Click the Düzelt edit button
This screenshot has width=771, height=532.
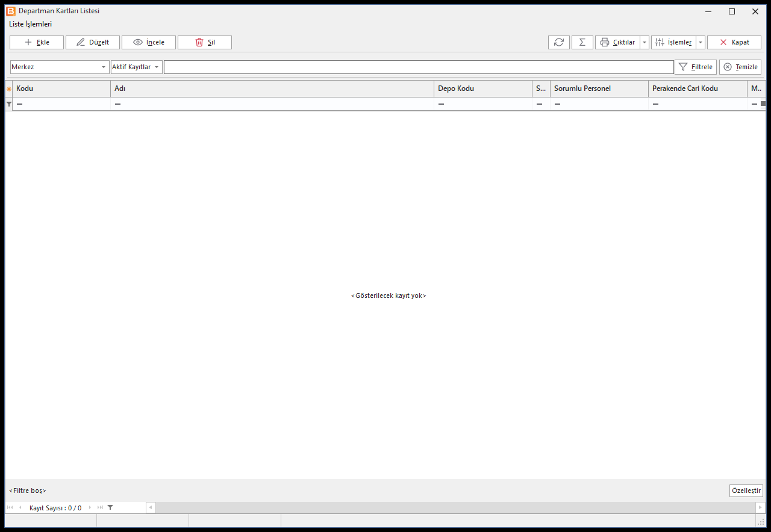[93, 42]
